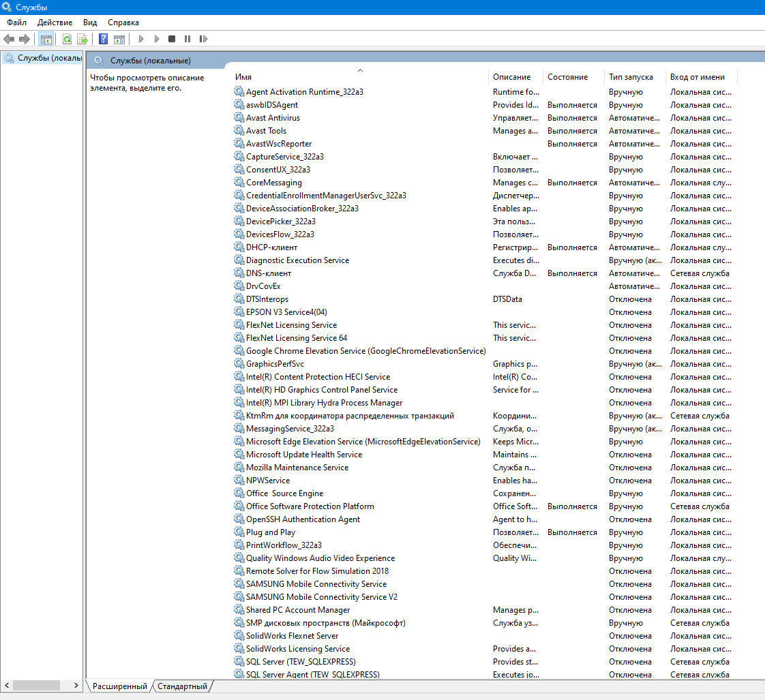Sort by the Тип запуска column header
765x700 pixels.
pos(635,77)
